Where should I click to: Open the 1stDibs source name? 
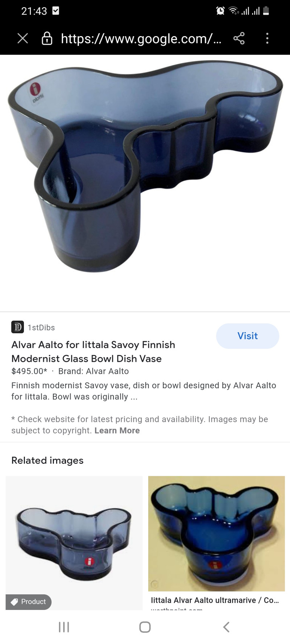(x=41, y=327)
